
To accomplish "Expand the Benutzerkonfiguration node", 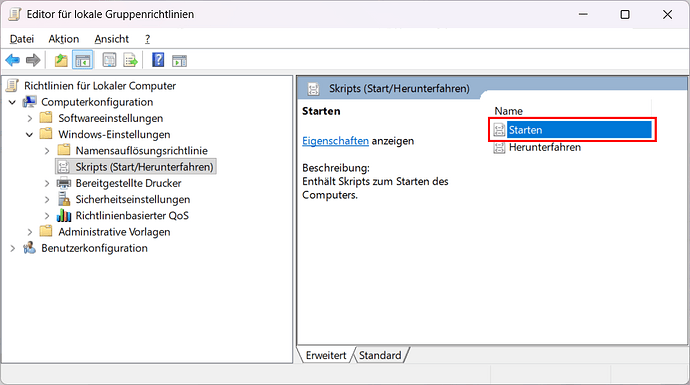I will pyautogui.click(x=13, y=249).
